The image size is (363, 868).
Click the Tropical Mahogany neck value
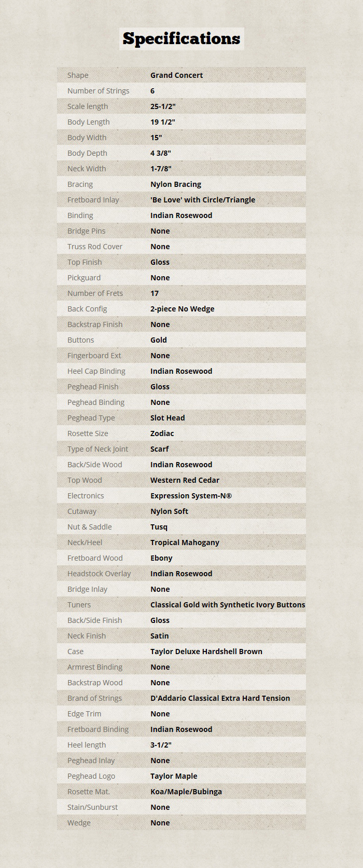point(185,542)
